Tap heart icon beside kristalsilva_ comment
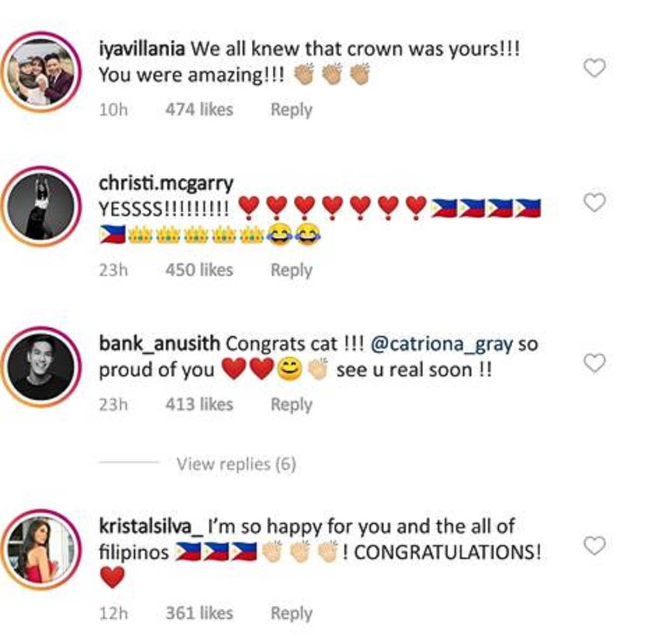The image size is (647, 644). (x=595, y=546)
